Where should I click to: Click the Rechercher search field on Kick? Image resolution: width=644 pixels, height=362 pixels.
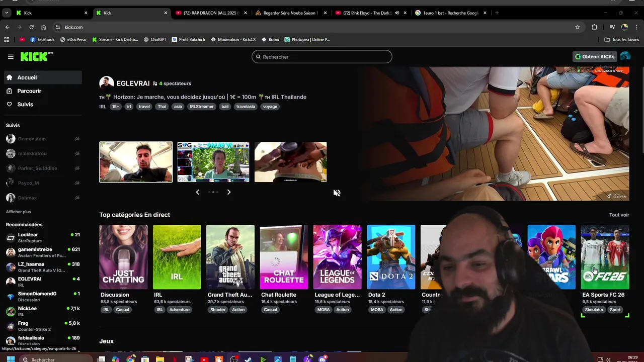pyautogui.click(x=322, y=57)
